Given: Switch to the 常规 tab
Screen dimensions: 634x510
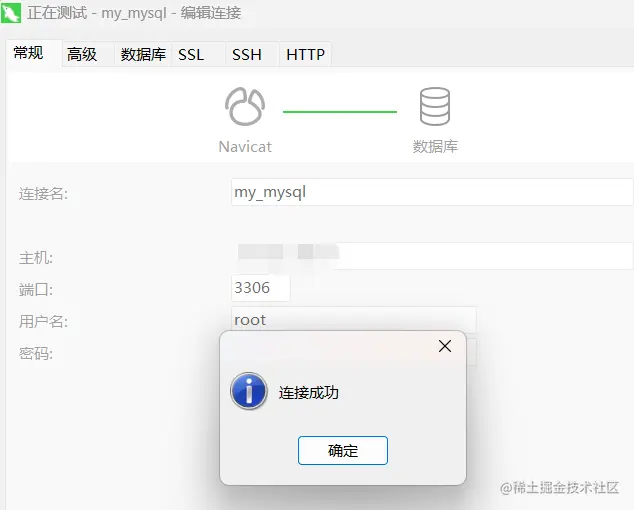Looking at the screenshot, I should [34, 53].
